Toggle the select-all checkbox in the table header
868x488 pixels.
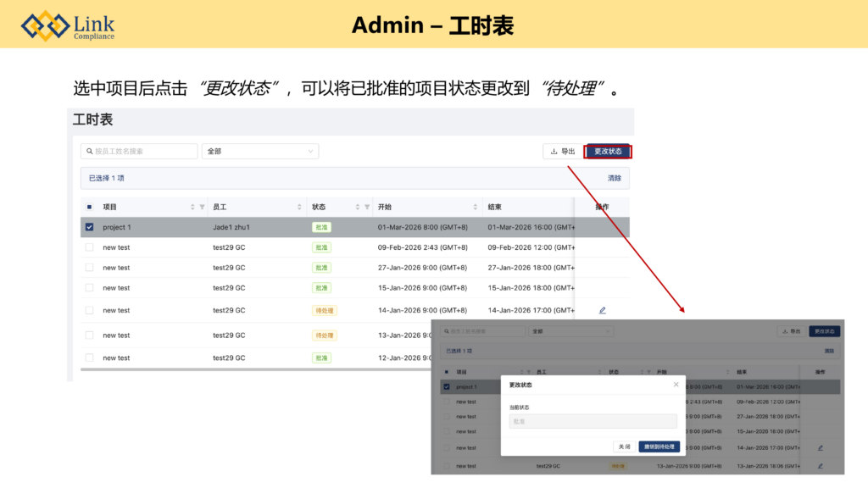pos(89,207)
